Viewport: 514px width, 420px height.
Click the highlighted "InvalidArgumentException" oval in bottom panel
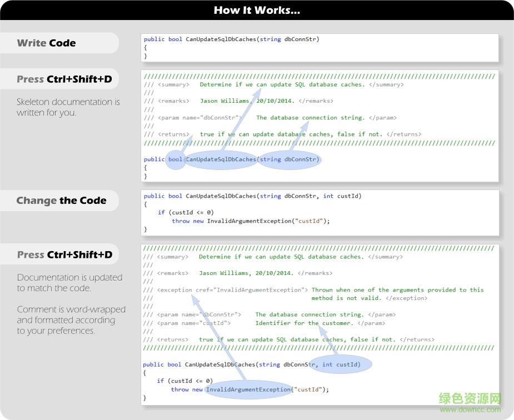click(248, 389)
